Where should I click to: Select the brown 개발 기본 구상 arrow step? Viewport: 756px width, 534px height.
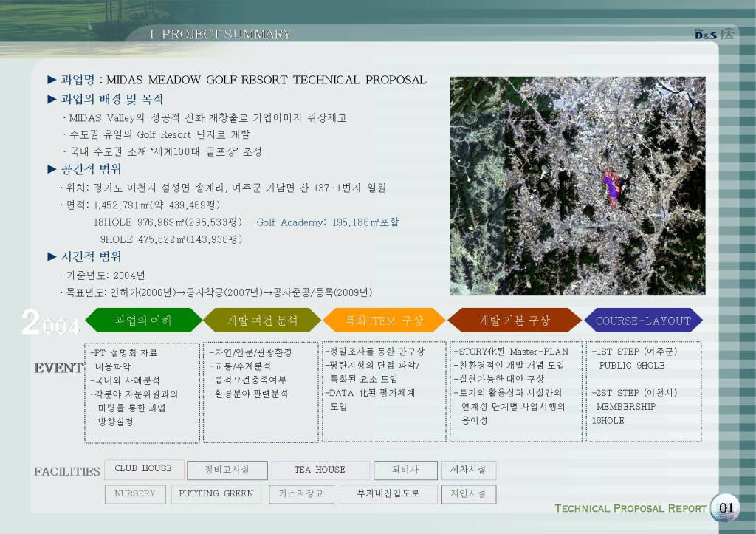tap(514, 321)
